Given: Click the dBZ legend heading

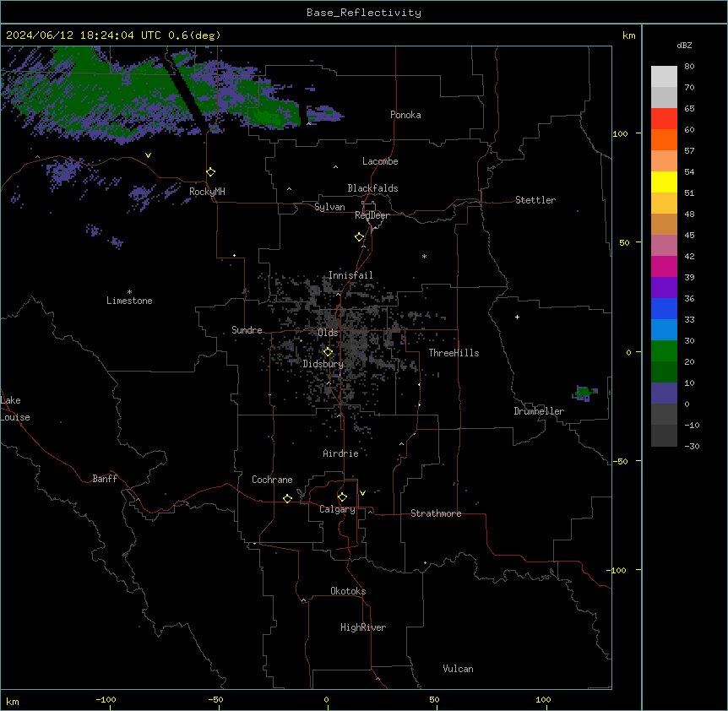Looking at the screenshot, I should 684,46.
